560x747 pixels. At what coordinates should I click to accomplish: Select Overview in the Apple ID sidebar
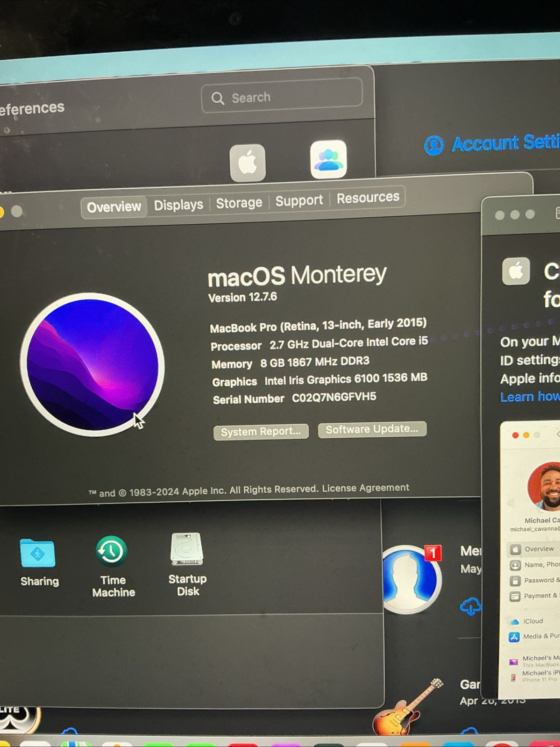(x=534, y=549)
